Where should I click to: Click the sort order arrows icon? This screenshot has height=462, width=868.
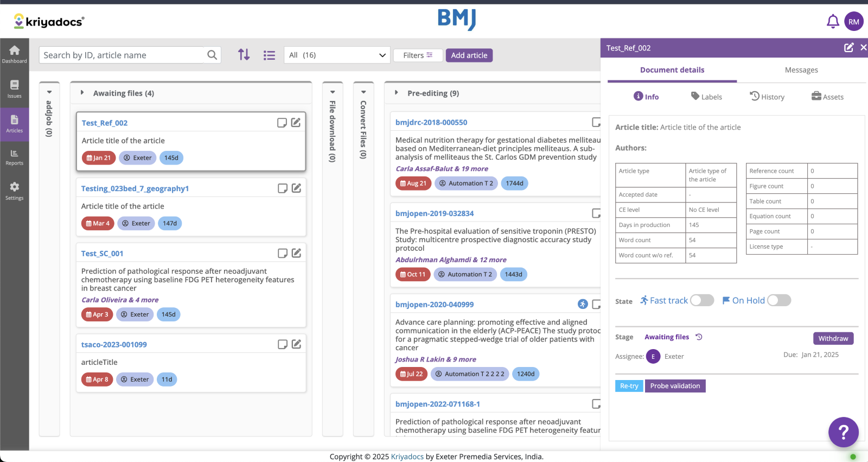244,55
